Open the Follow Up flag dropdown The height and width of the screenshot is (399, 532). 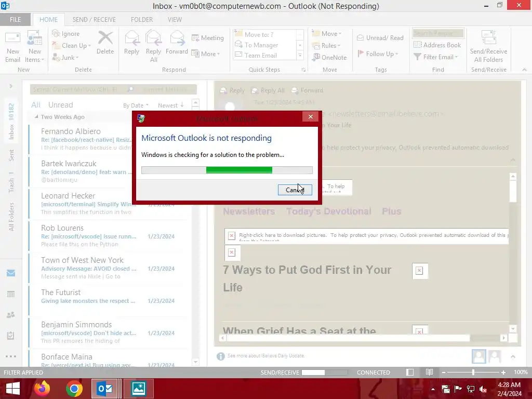click(x=378, y=54)
